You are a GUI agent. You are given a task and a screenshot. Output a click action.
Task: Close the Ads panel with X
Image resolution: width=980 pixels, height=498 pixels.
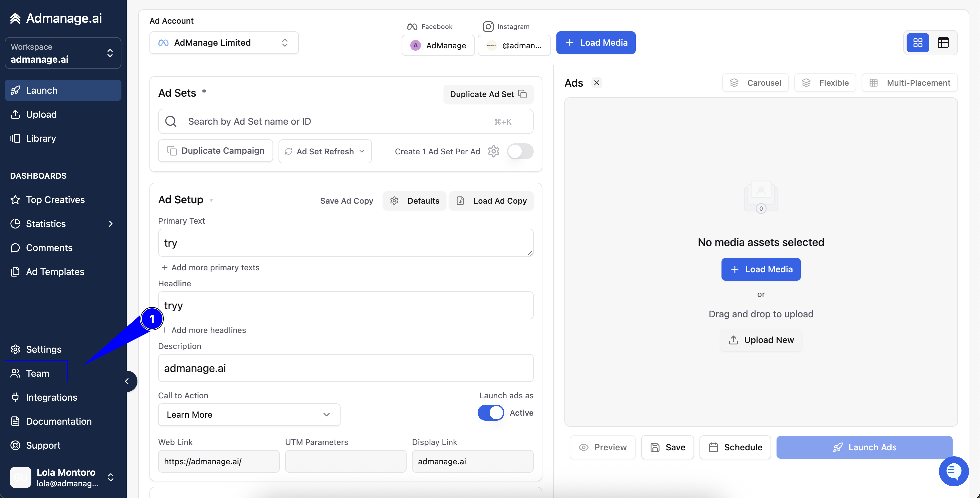596,82
